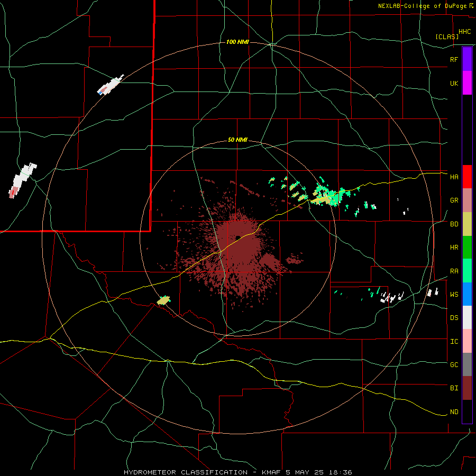The width and height of the screenshot is (476, 476).
Task: Click the "18:36" time in caption
Action: (x=342, y=472)
